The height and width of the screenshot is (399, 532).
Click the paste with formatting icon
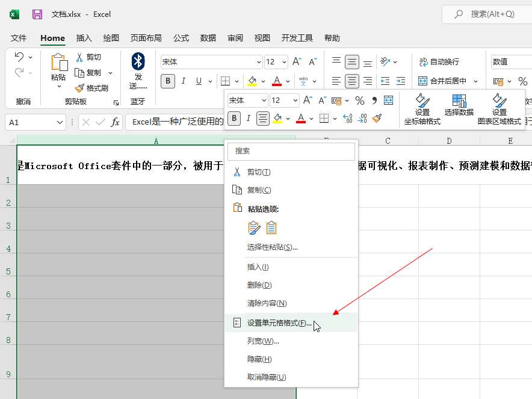(254, 228)
